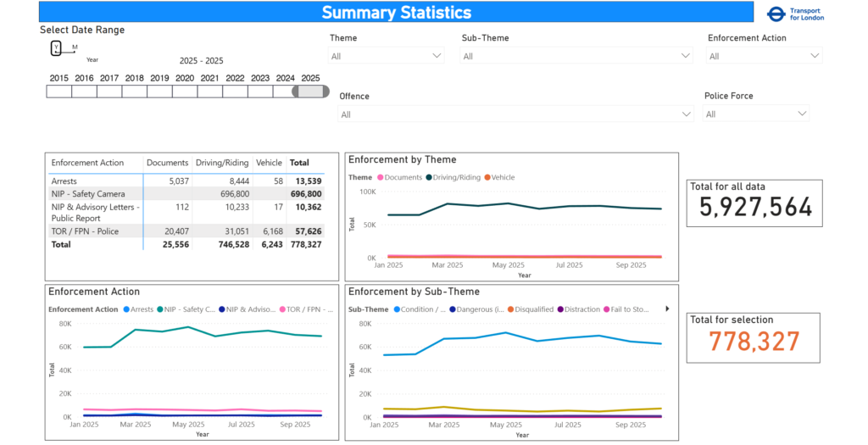Select the Year (Y) granularity level

tap(56, 47)
